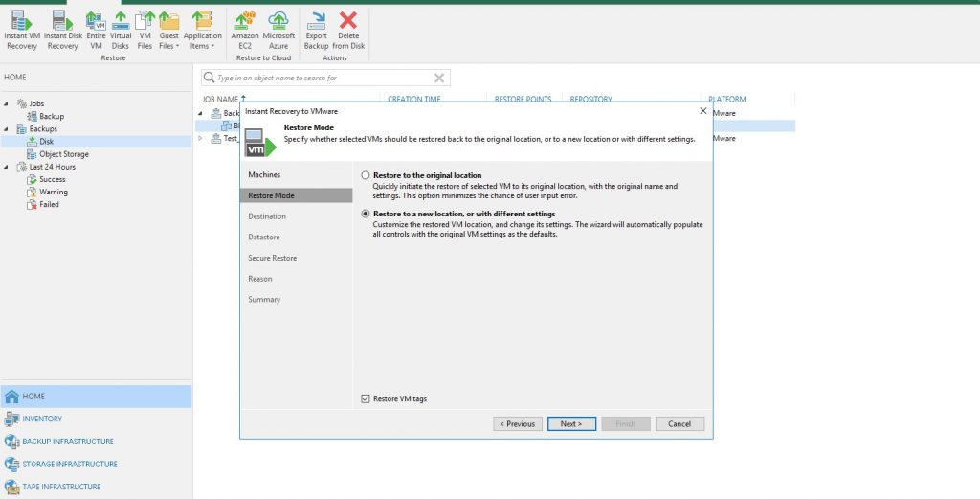980x499 pixels.
Task: Open Object Storage tree node
Action: (x=64, y=154)
